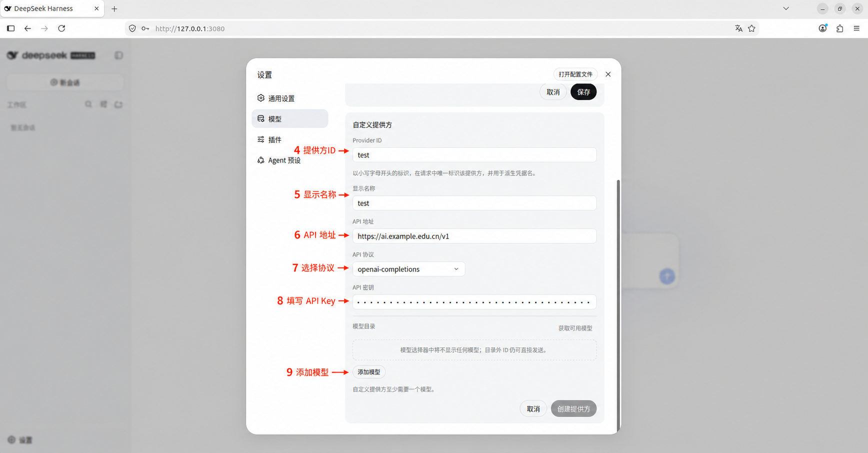Viewport: 868px width, 453px height.
Task: Open 设置 at bottom of sidebar
Action: pos(20,440)
